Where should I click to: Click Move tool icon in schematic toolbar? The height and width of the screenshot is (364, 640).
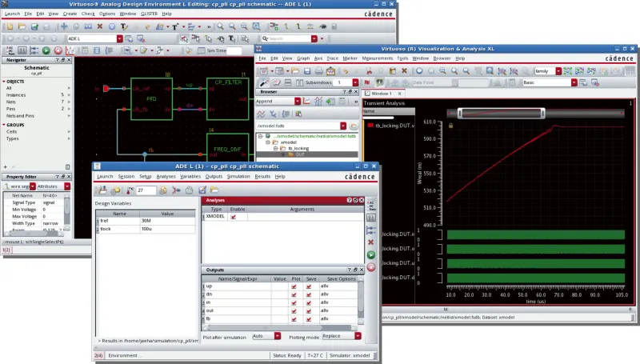64,26
